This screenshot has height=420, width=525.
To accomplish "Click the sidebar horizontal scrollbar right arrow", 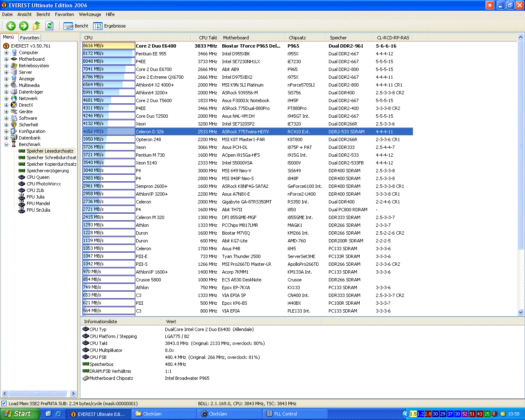I will [x=73, y=394].
